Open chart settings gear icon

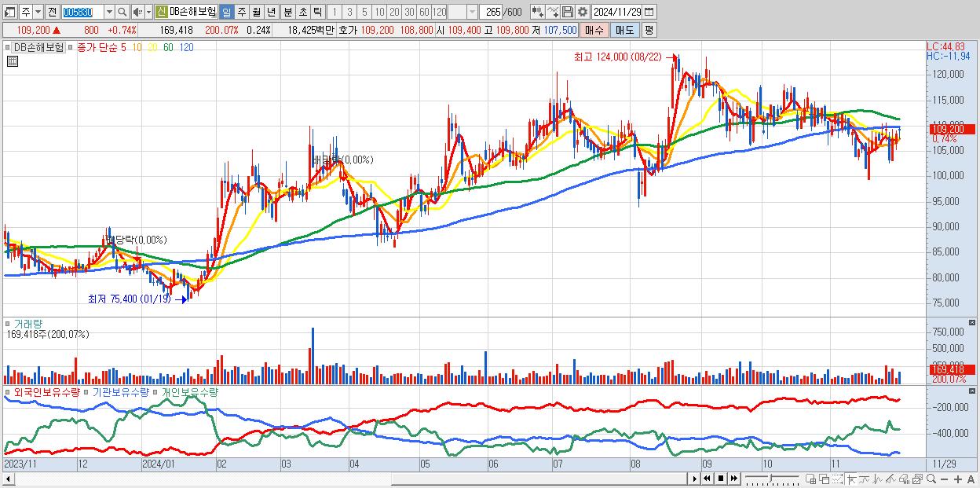(x=583, y=12)
